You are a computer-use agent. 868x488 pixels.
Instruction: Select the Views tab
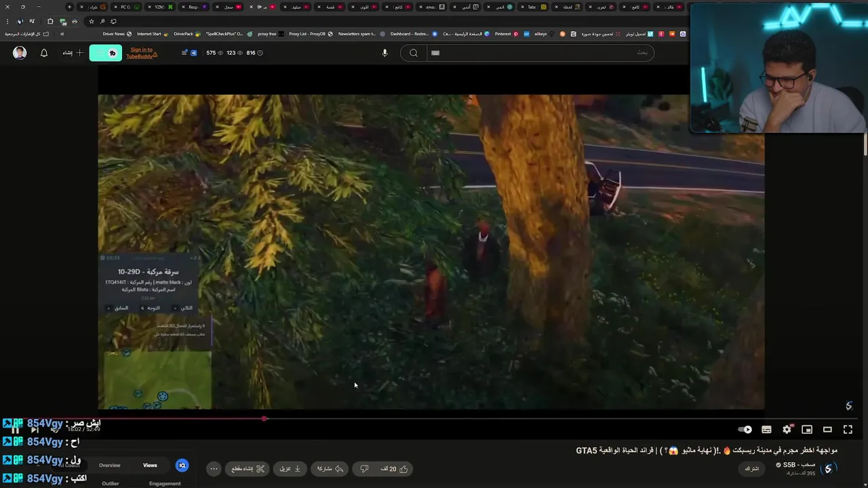pyautogui.click(x=150, y=466)
